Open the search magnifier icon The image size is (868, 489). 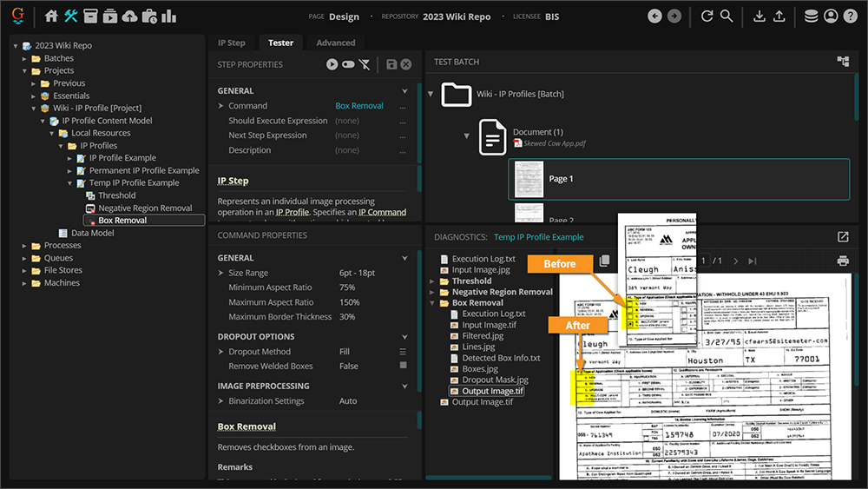(x=727, y=16)
